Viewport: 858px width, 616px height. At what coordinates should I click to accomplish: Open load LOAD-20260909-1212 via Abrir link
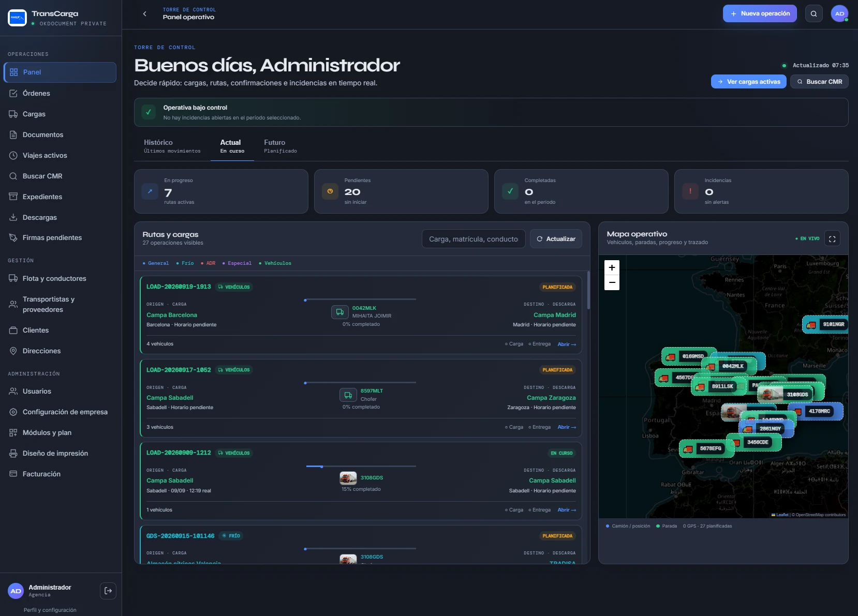tap(567, 510)
